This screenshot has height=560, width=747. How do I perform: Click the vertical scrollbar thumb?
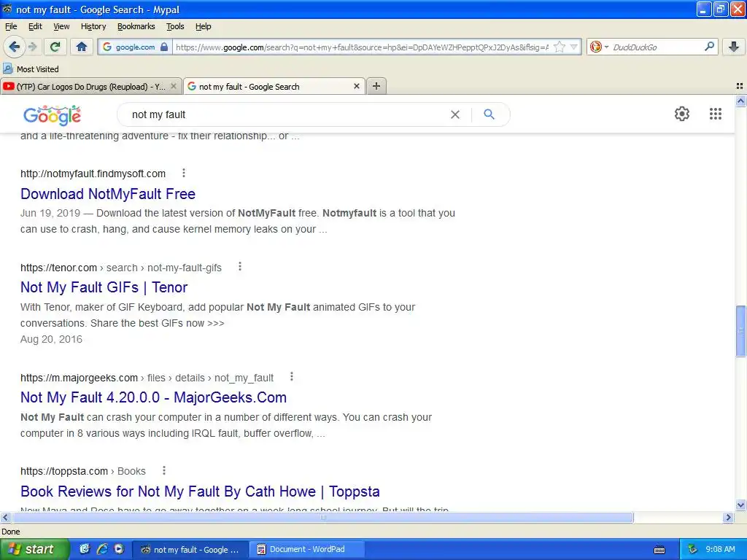pos(740,331)
